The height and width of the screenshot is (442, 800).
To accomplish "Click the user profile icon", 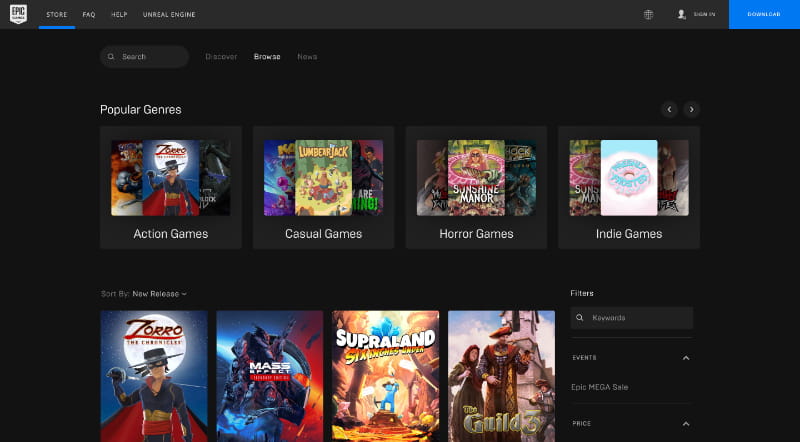I will (682, 14).
